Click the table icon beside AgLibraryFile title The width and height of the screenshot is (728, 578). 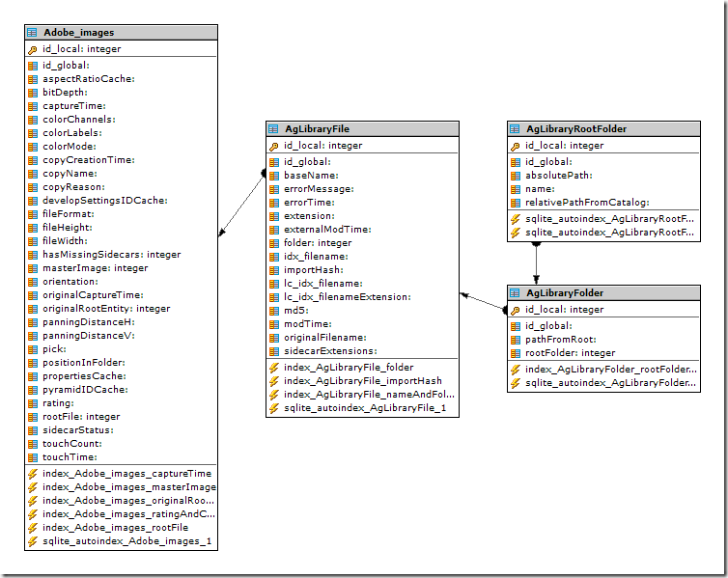[x=273, y=129]
